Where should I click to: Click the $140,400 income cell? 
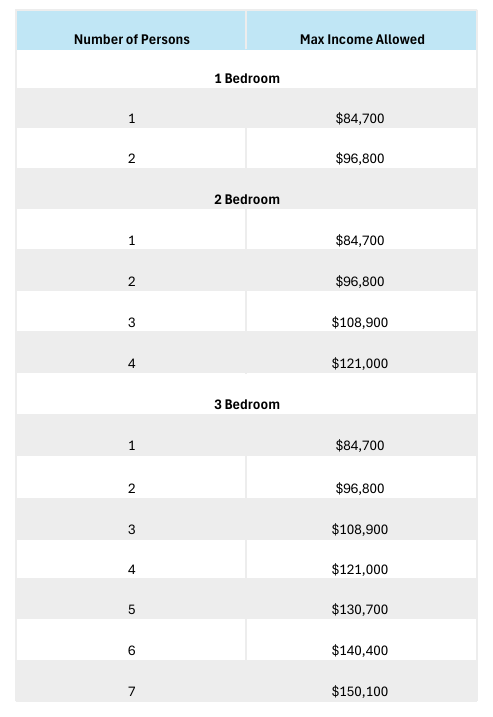tap(360, 650)
